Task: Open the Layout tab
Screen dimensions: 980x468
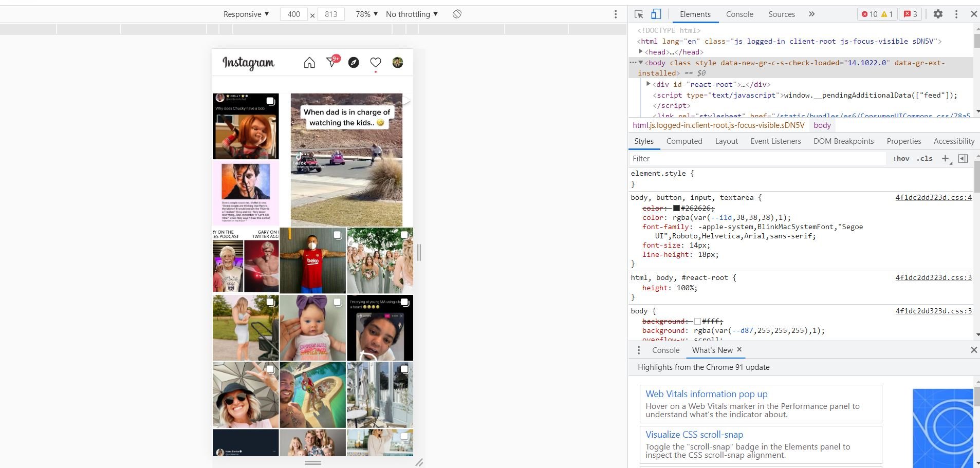Action: (727, 141)
